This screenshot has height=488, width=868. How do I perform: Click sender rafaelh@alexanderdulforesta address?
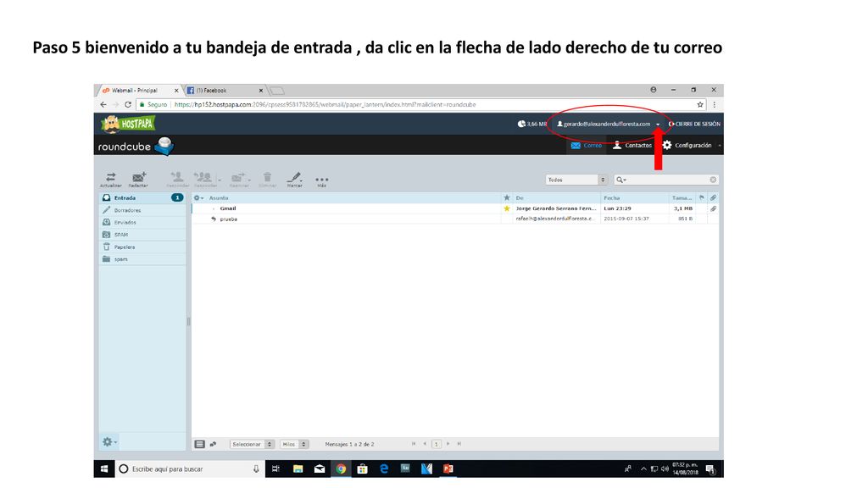554,219
